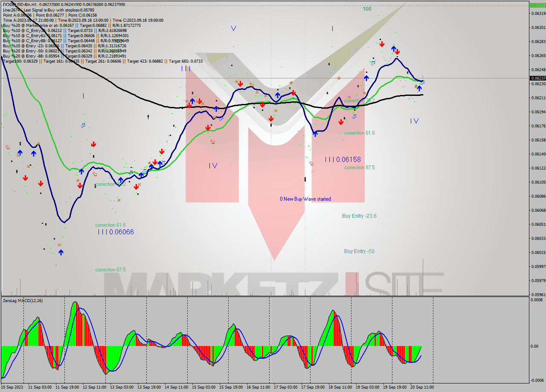Screen dimensions: 546x392
Task: Click the MACD scale value 0.0008
Action: (537, 300)
